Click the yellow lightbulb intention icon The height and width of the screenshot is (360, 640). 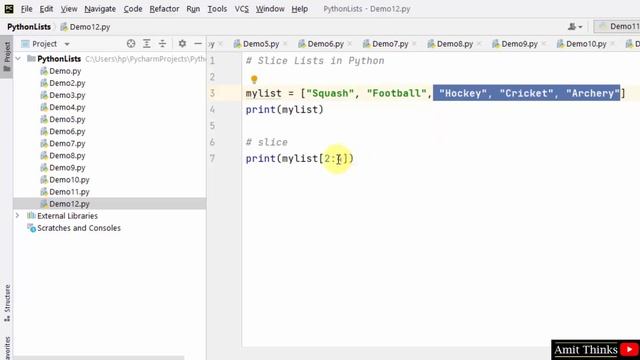[254, 79]
